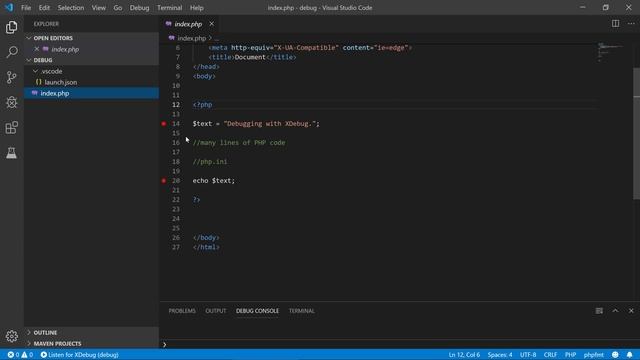Select the Debug Console tab

pyautogui.click(x=257, y=311)
